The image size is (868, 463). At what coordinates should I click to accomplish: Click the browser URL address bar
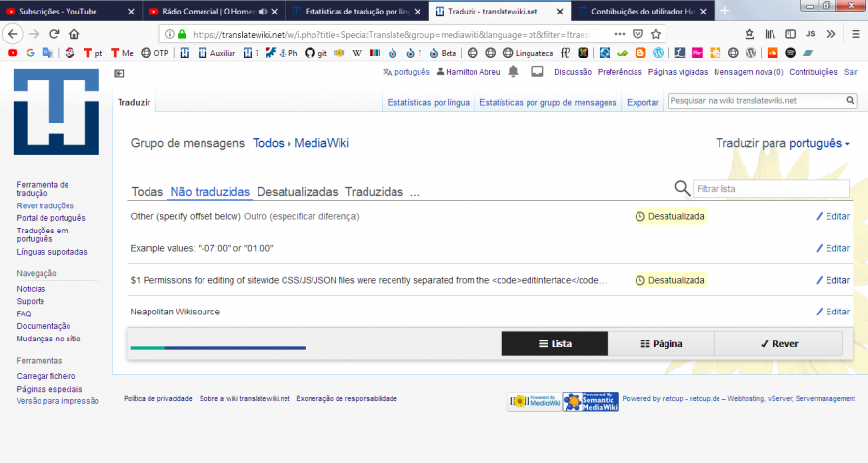[392, 35]
